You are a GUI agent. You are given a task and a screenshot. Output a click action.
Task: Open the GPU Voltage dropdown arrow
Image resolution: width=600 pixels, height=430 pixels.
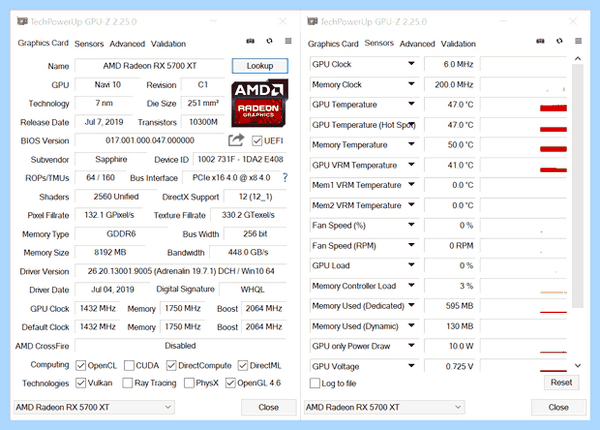[411, 366]
